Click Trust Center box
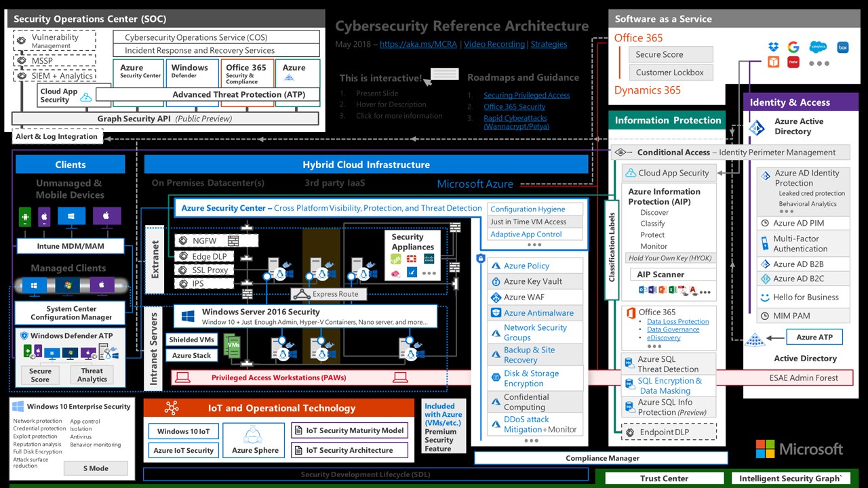Screen dimensions: 868x488 [665, 479]
